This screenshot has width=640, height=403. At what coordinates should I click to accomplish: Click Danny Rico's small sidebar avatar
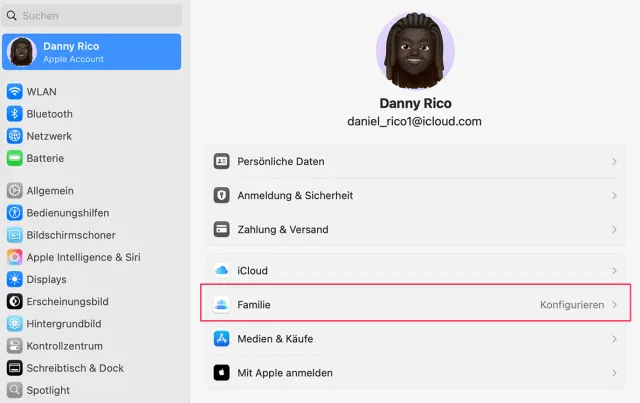[x=22, y=52]
